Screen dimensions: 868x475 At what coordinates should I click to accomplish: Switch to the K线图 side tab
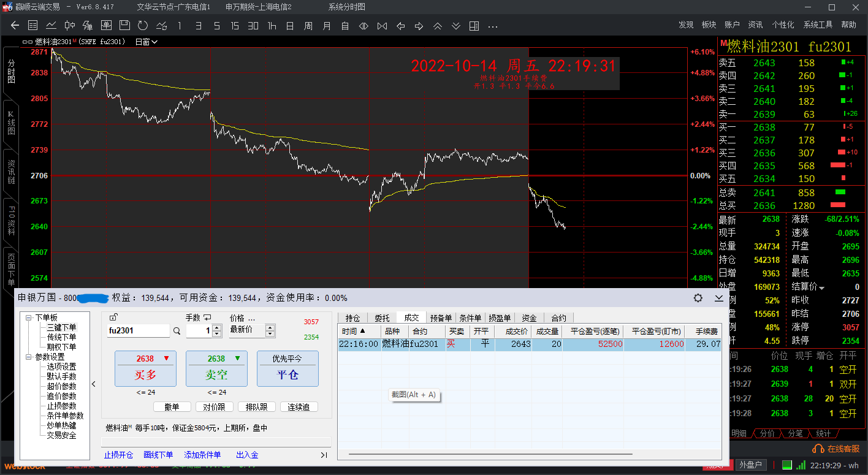[x=10, y=123]
